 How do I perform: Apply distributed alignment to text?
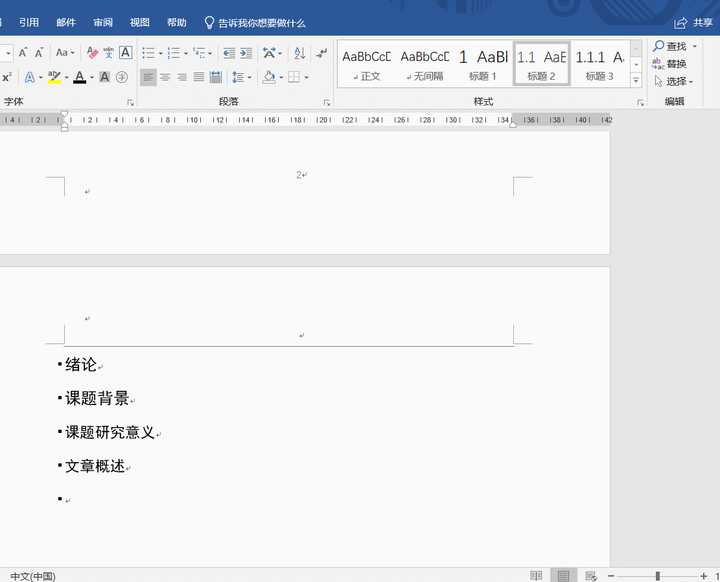215,77
